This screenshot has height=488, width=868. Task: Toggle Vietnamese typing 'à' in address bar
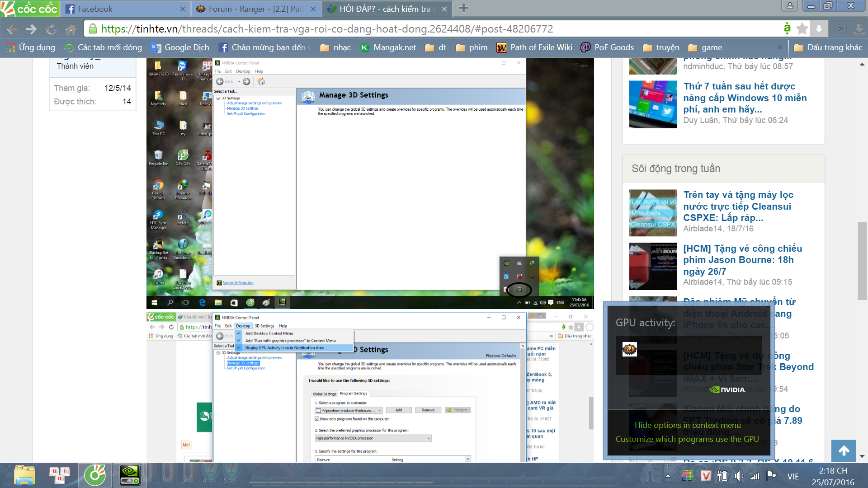pyautogui.click(x=787, y=28)
